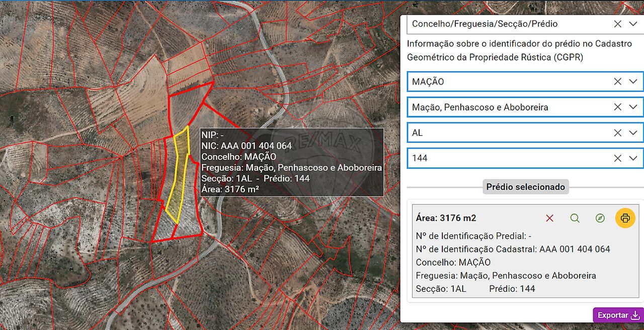Expand the prédio 144 dropdown
The height and width of the screenshot is (330, 644).
(x=633, y=158)
